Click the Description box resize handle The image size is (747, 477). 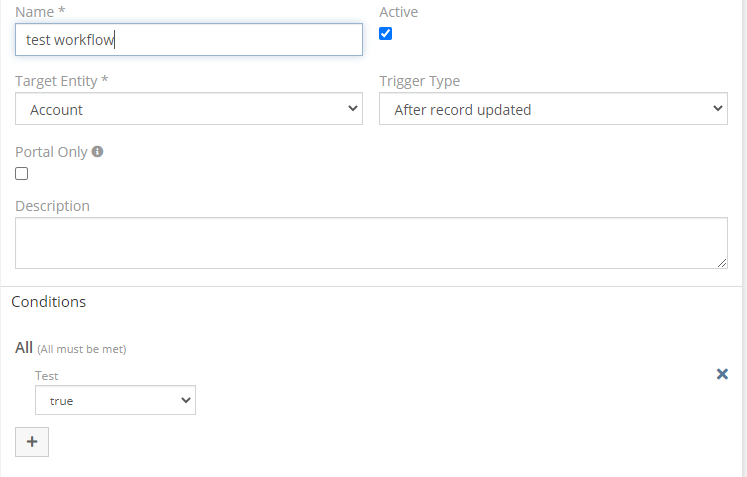[721, 262]
